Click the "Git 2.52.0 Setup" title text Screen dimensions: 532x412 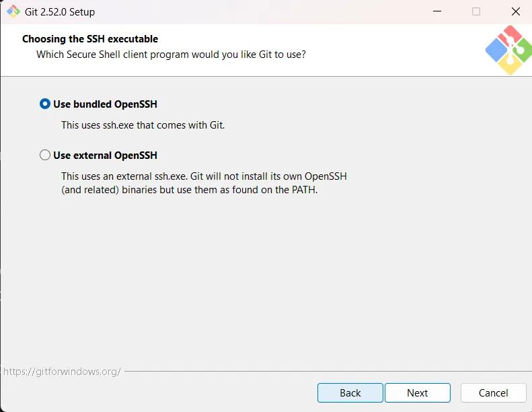[x=60, y=12]
